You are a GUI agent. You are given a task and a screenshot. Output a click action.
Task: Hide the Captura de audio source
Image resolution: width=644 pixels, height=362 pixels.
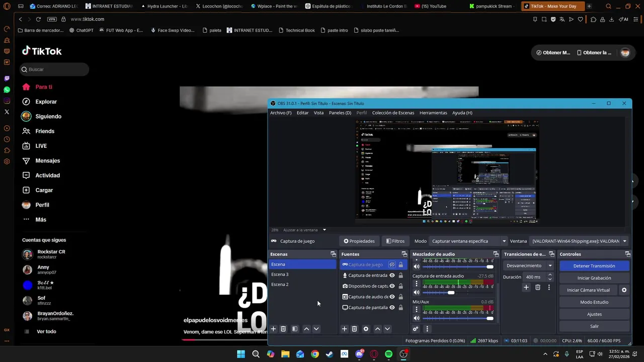coord(392,297)
